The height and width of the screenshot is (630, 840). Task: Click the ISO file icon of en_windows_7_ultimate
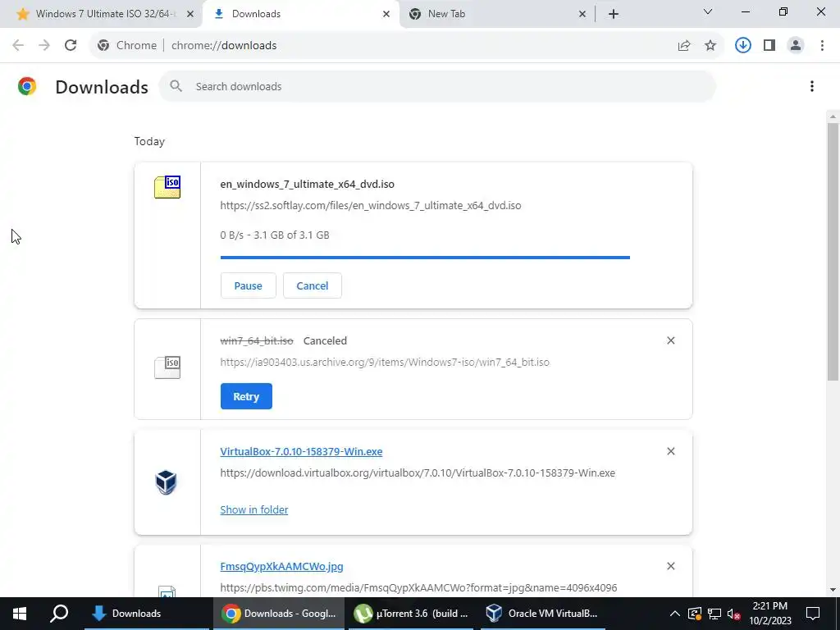167,187
